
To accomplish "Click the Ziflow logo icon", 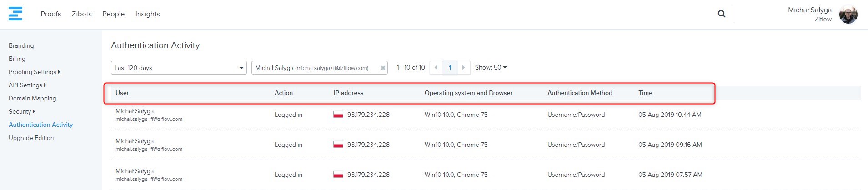I will point(15,14).
